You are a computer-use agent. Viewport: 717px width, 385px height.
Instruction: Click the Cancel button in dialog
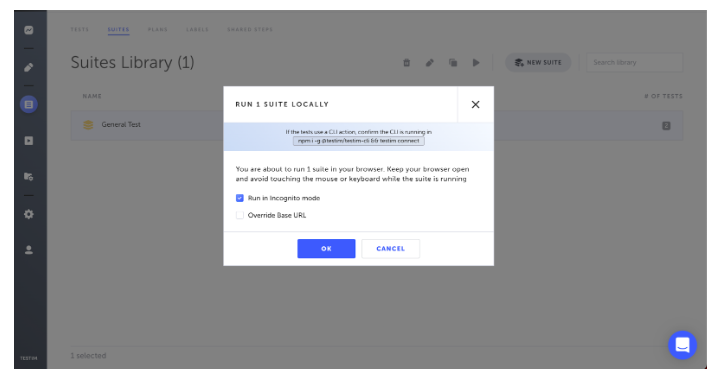391,249
